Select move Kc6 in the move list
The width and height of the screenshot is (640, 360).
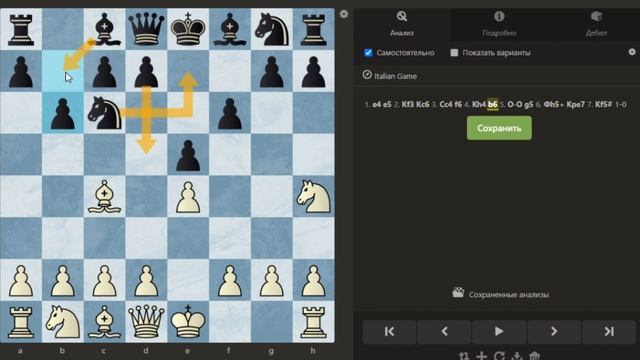point(422,104)
